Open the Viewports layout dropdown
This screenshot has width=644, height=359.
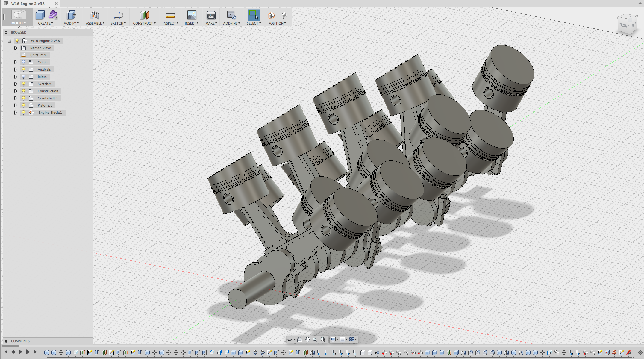(x=353, y=340)
